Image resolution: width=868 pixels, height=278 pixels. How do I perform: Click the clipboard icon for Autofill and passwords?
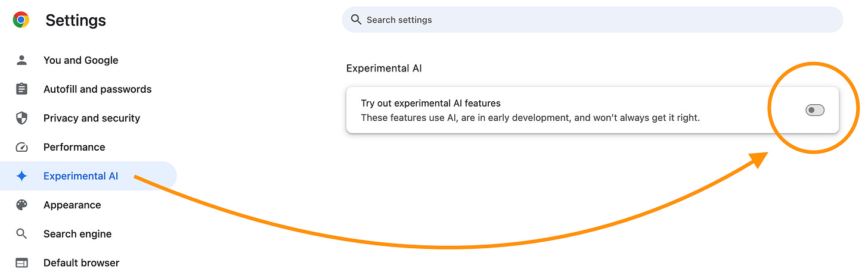21,89
